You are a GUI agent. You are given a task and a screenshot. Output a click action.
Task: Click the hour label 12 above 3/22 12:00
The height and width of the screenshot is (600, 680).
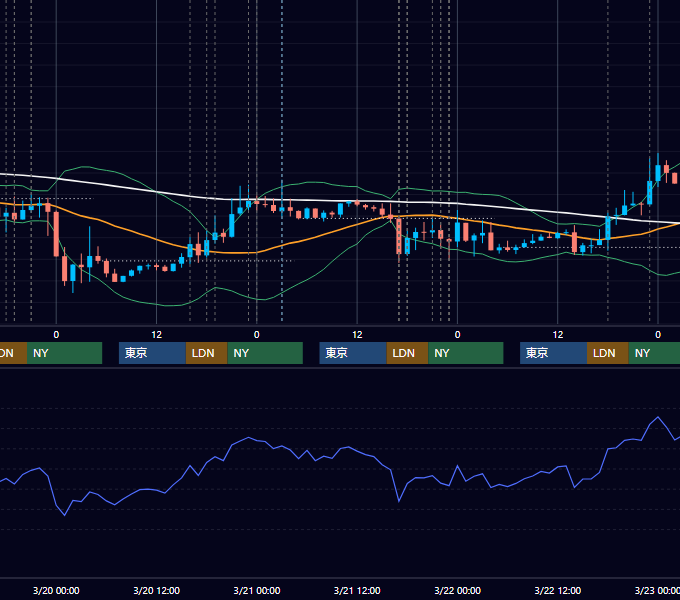coord(558,335)
